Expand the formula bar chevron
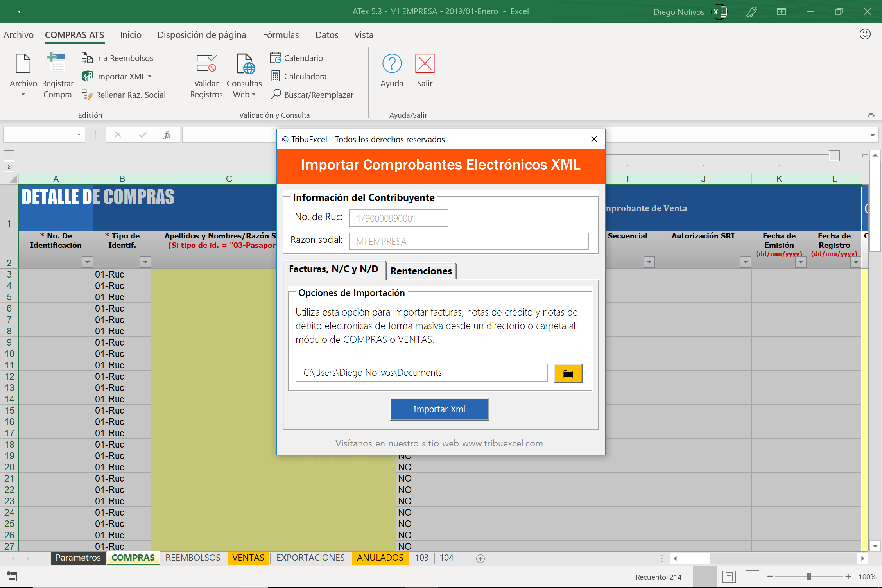This screenshot has height=588, width=882. tap(873, 135)
